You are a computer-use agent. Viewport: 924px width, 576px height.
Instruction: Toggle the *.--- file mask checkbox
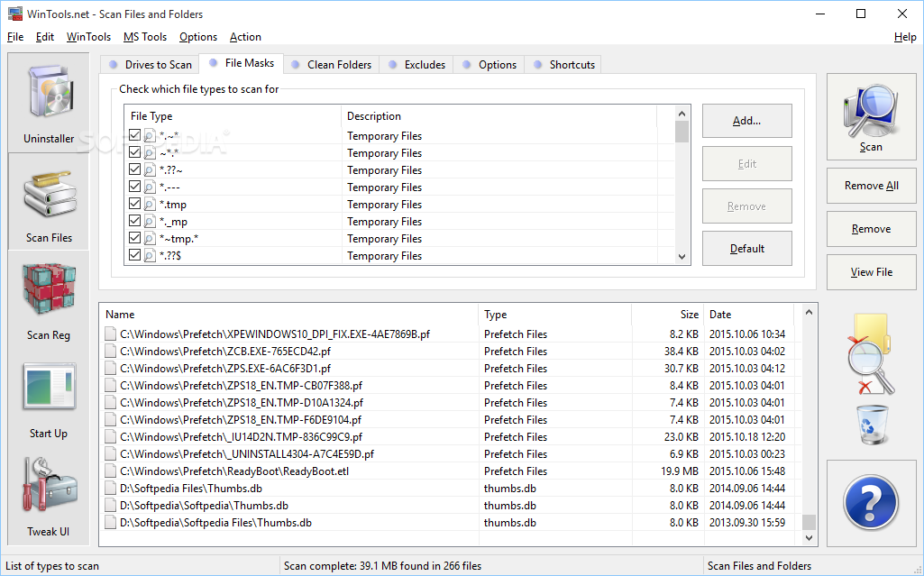coord(134,186)
